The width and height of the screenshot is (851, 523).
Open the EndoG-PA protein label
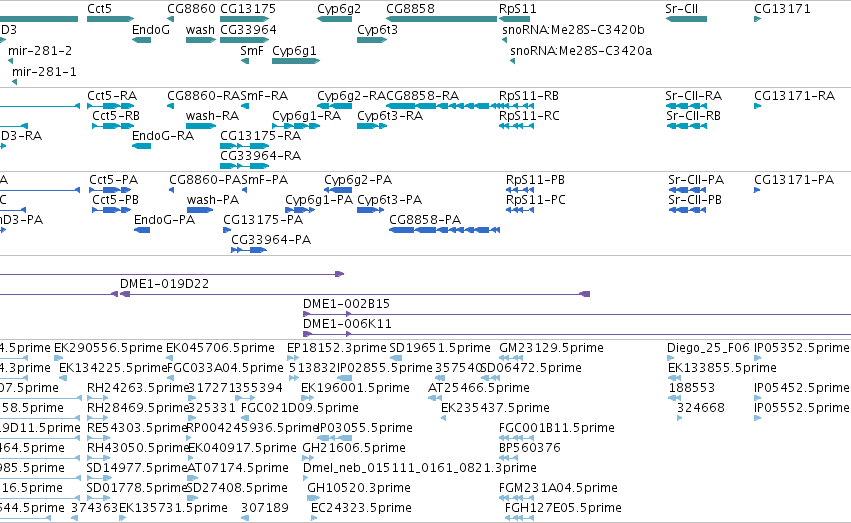(x=164, y=220)
